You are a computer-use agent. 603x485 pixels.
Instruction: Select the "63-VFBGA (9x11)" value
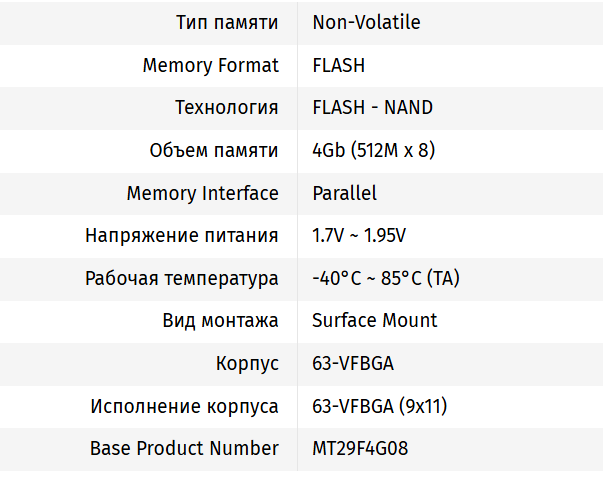point(379,406)
